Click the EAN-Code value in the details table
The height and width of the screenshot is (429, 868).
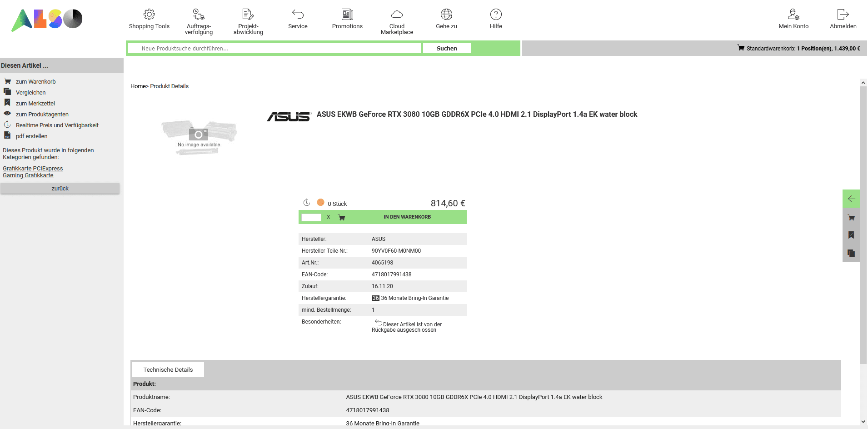click(391, 274)
